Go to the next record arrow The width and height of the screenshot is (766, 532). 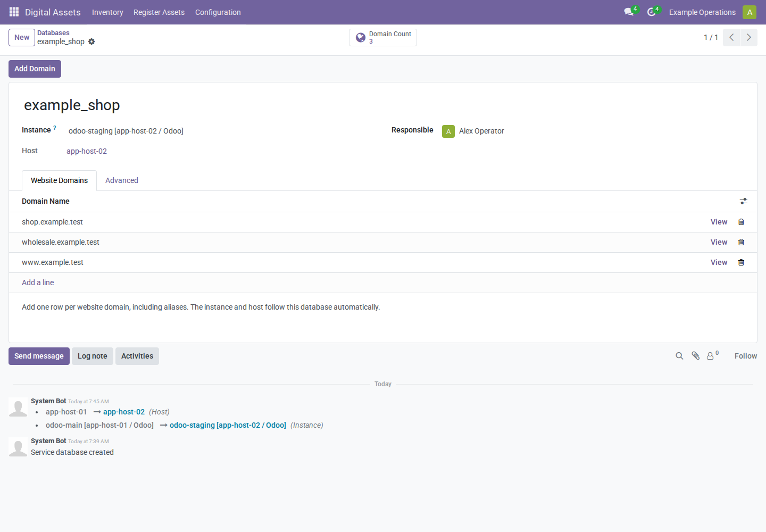(749, 37)
